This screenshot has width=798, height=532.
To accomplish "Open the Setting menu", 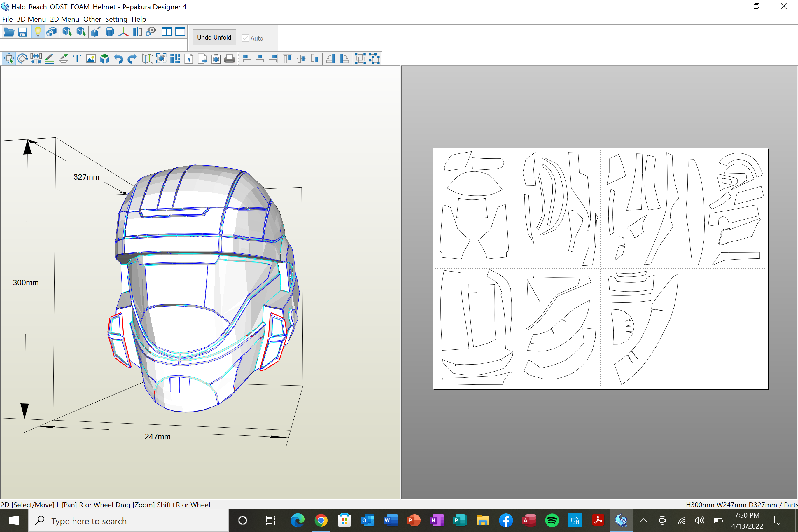I will (116, 19).
